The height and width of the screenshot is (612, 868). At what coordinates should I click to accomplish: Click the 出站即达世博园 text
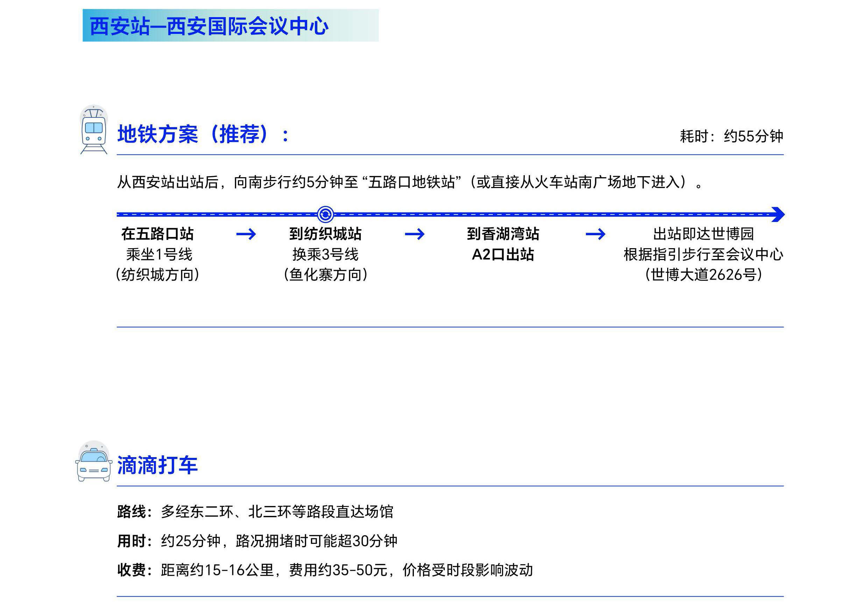[x=704, y=234]
